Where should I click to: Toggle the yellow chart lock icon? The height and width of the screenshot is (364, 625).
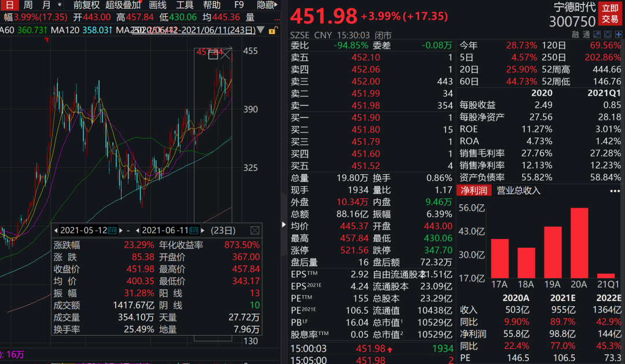tap(273, 30)
